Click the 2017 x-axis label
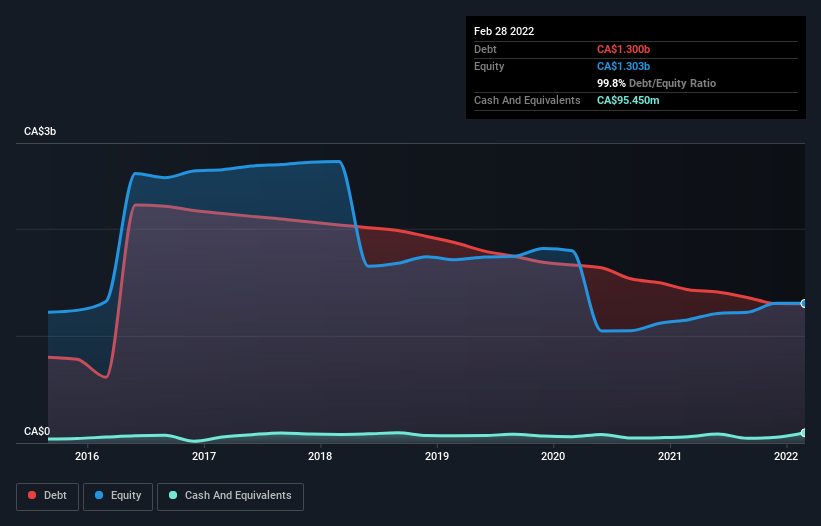The width and height of the screenshot is (821, 526). (x=204, y=456)
